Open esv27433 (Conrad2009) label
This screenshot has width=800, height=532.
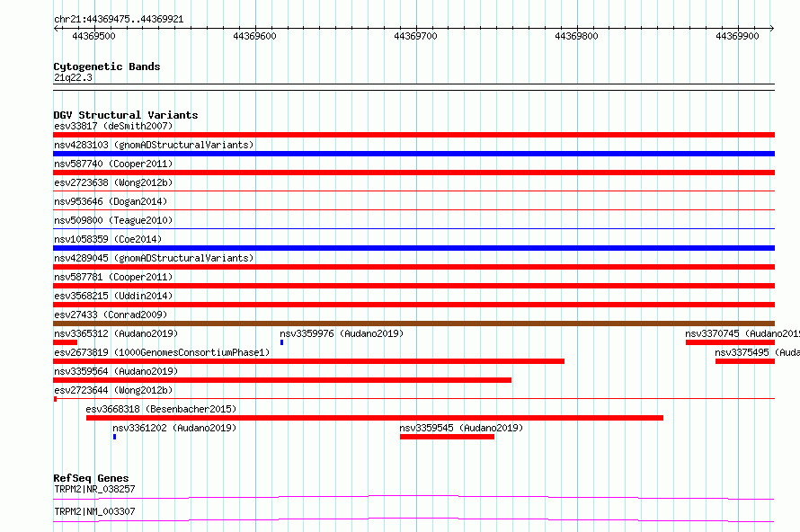click(111, 315)
